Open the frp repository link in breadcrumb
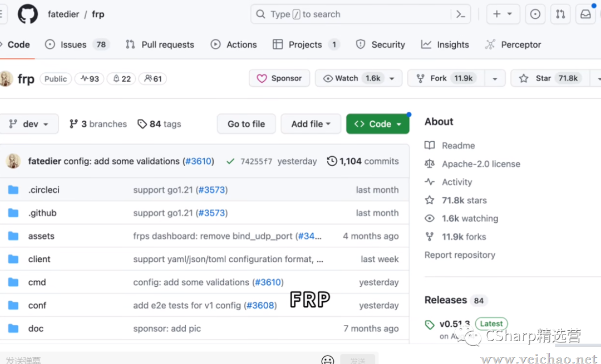The image size is (601, 364). [x=98, y=14]
